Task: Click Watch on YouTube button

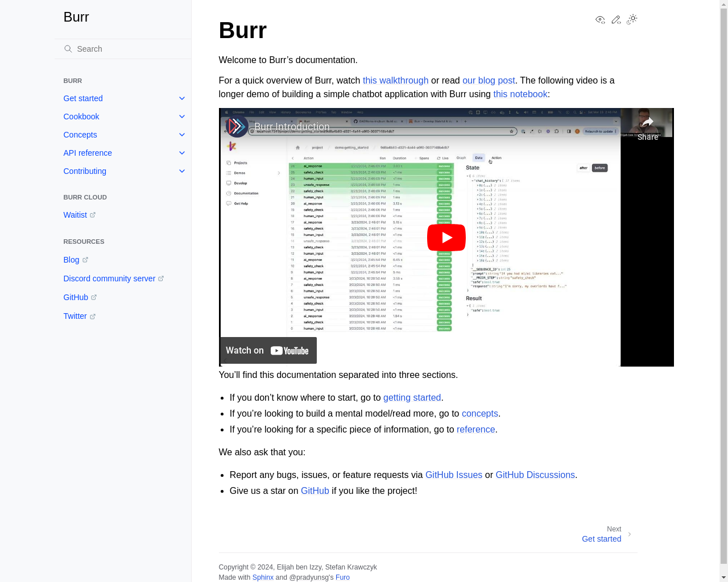Action: pyautogui.click(x=268, y=351)
